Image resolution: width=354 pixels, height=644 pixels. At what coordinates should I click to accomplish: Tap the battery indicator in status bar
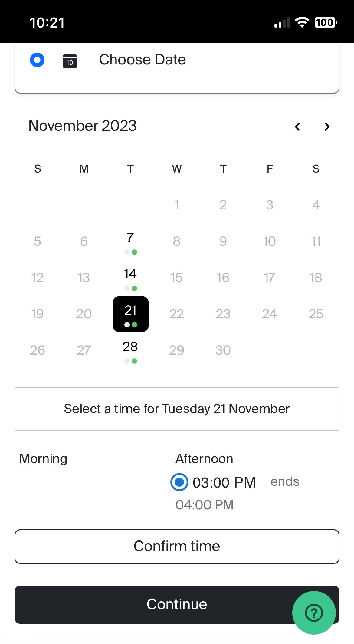coord(326,22)
